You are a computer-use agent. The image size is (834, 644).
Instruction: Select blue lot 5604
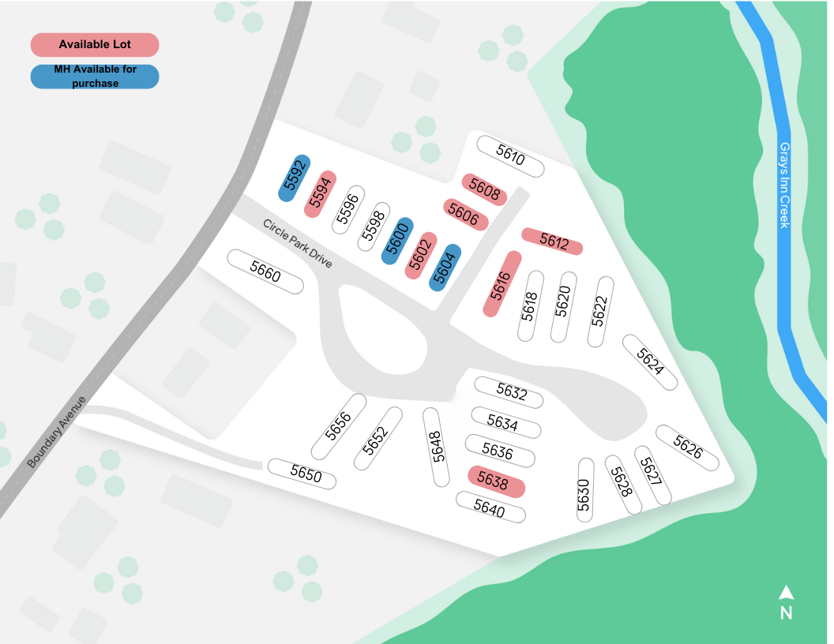pos(445,268)
